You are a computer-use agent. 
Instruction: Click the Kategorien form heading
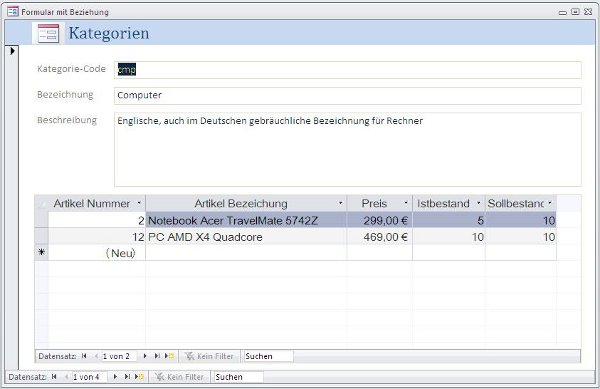[109, 33]
